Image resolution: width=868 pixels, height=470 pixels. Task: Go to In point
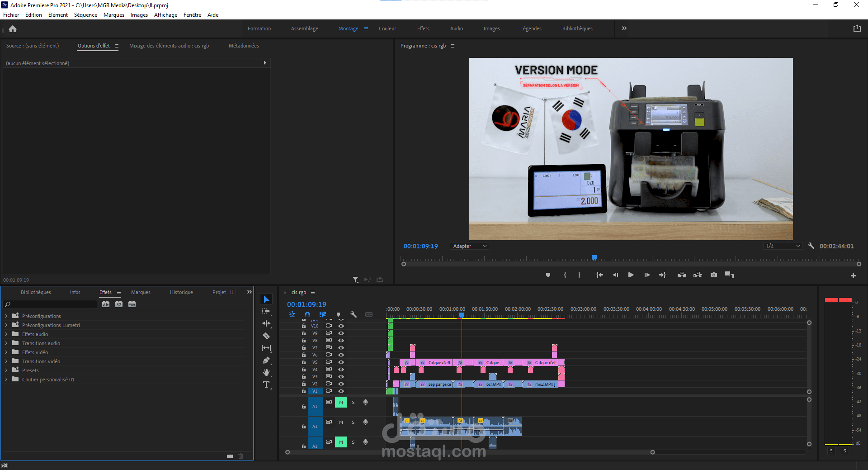pos(599,275)
